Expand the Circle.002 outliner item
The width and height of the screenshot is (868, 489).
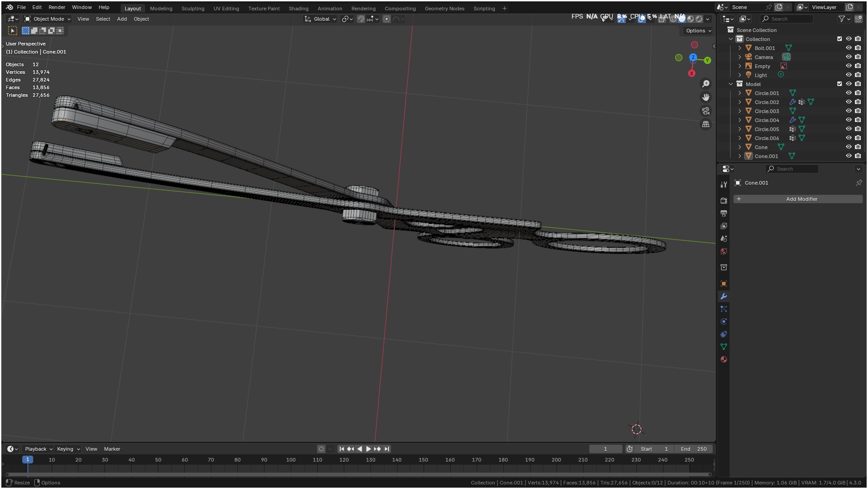(x=740, y=102)
